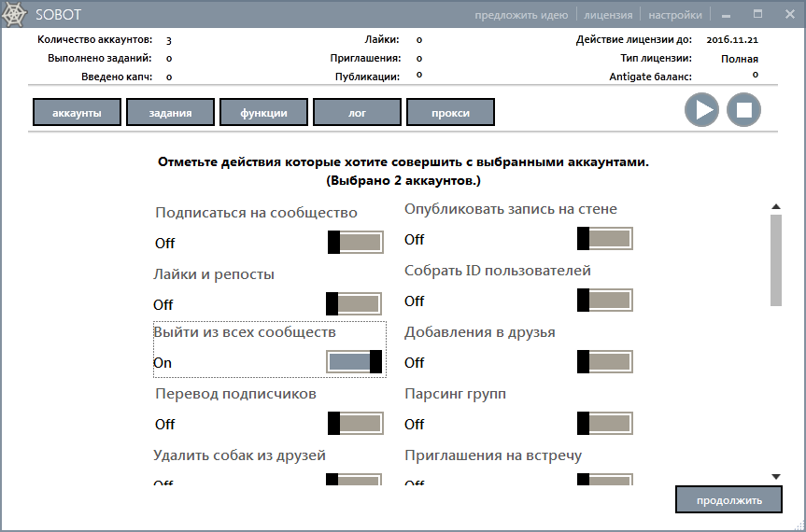
Task: Enable Опубликовать запись на стене toggle
Action: pos(605,239)
